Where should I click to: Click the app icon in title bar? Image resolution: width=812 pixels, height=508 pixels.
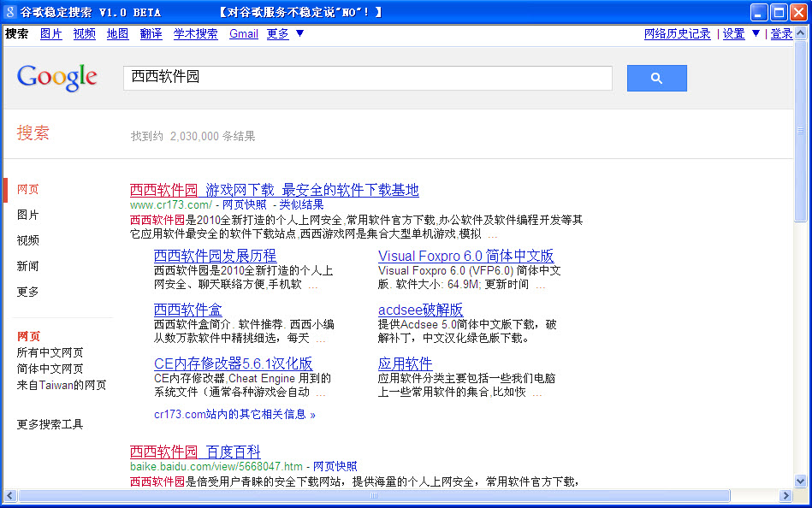[x=9, y=12]
